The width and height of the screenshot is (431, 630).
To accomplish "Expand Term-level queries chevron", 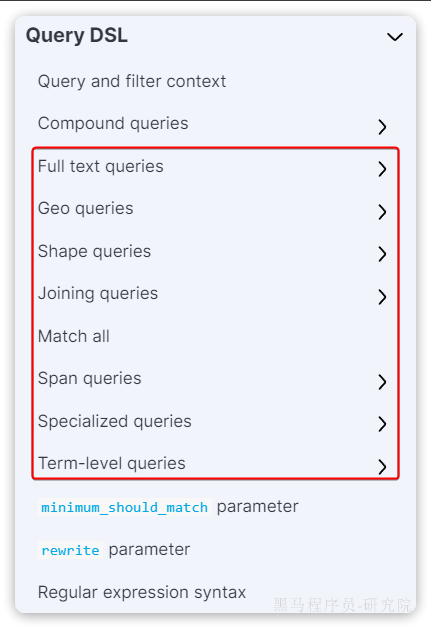I will point(382,466).
